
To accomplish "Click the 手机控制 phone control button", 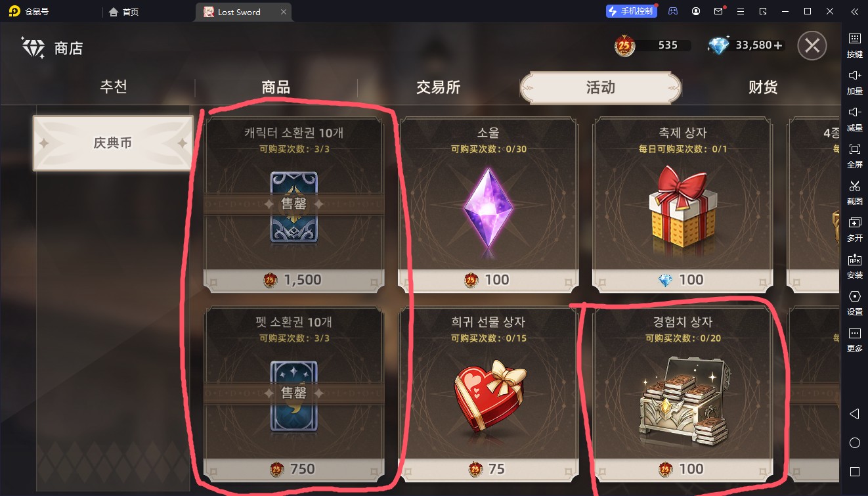I will [630, 11].
